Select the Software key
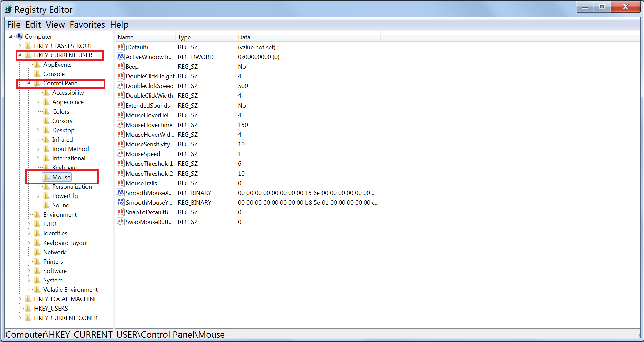This screenshot has height=342, width=644. coord(55,271)
